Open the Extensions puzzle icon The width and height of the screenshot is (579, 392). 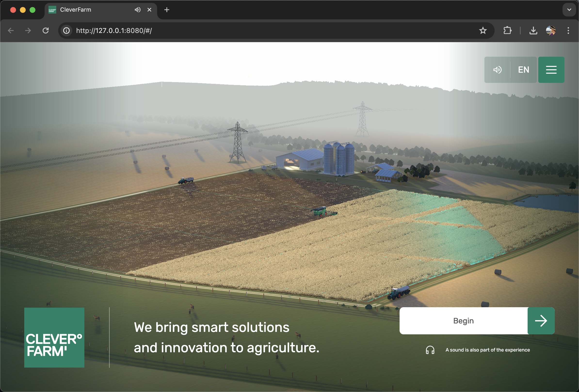click(507, 31)
